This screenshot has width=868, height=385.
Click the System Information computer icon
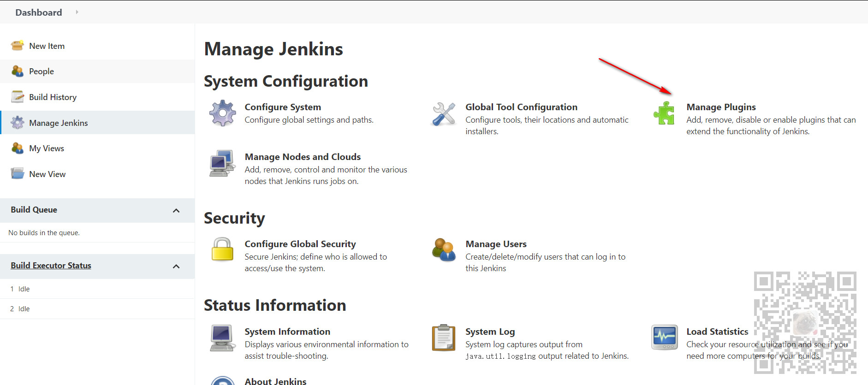tap(222, 338)
